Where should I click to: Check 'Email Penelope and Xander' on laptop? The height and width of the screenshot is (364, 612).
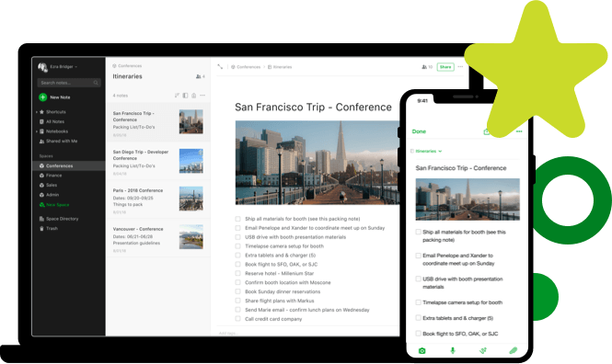237,228
